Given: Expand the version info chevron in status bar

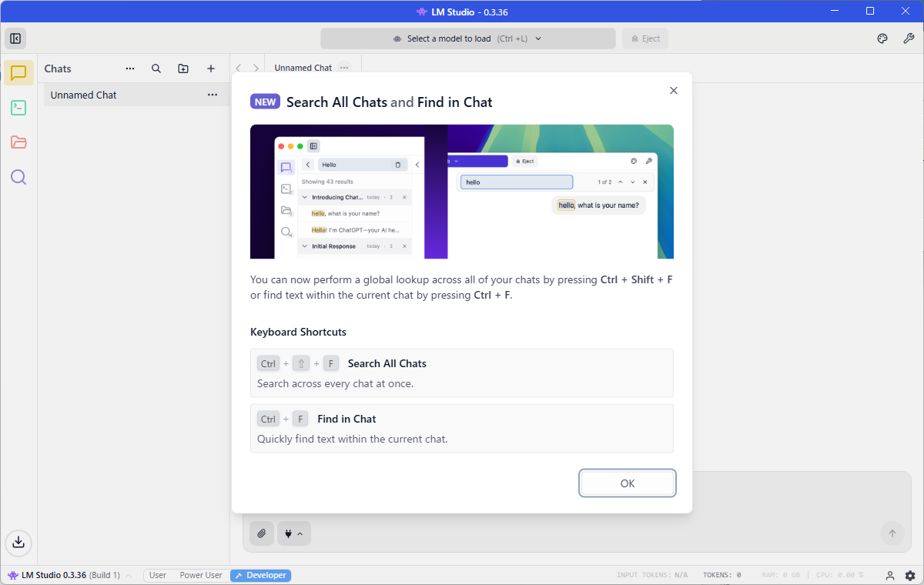Looking at the screenshot, I should point(129,576).
